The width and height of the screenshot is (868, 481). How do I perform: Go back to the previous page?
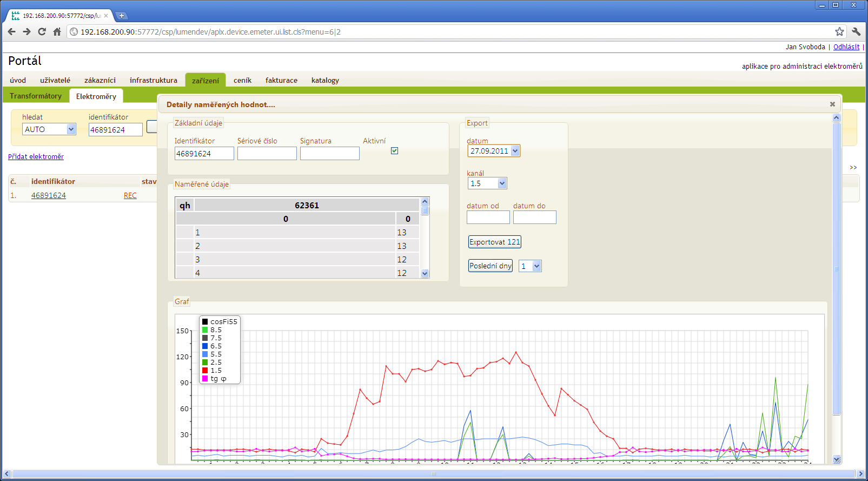tap(12, 32)
